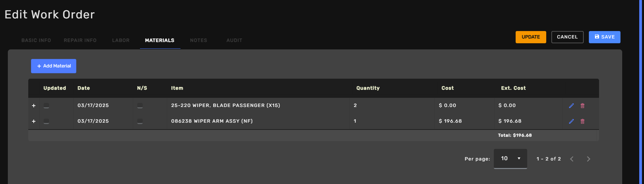
Task: Expand the 086238 Wiper Arm Assy row details
Action: point(34,121)
